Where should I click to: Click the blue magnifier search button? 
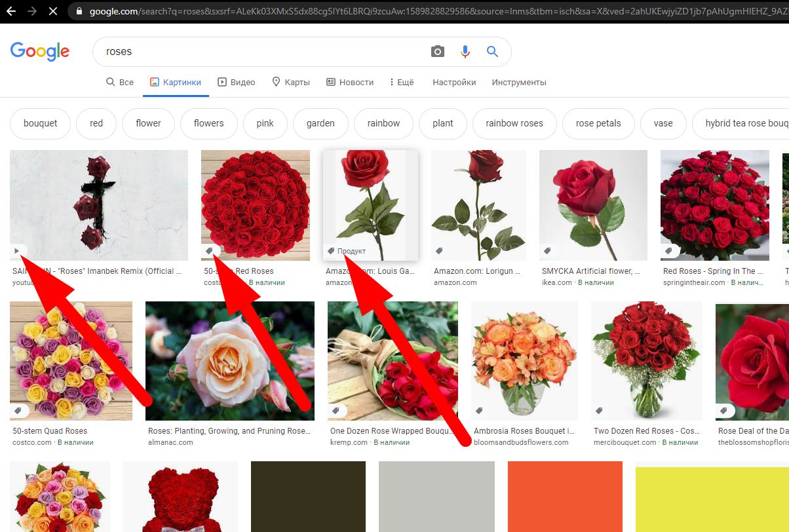coord(492,52)
